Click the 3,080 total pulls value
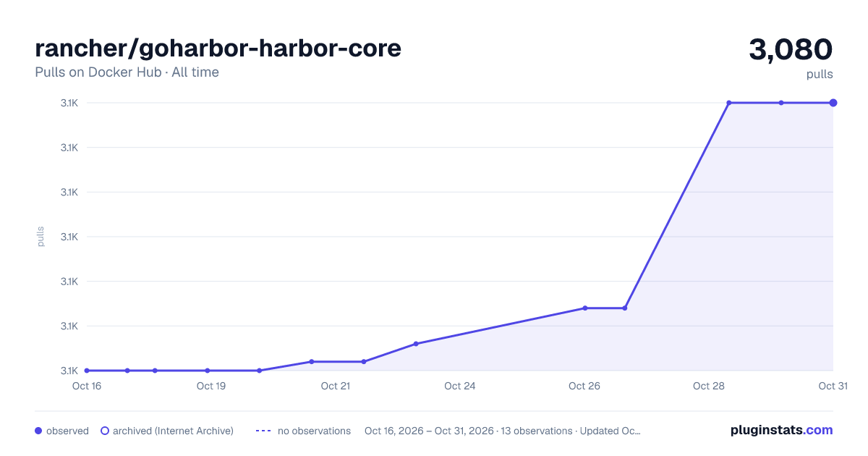The height and width of the screenshot is (456, 868). [791, 49]
